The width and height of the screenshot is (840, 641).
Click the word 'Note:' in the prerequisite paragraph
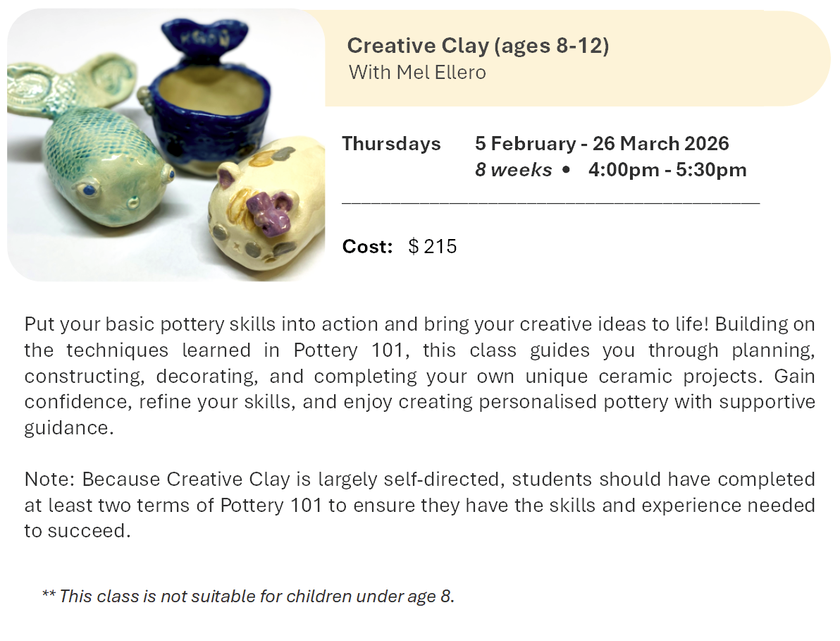(x=50, y=480)
